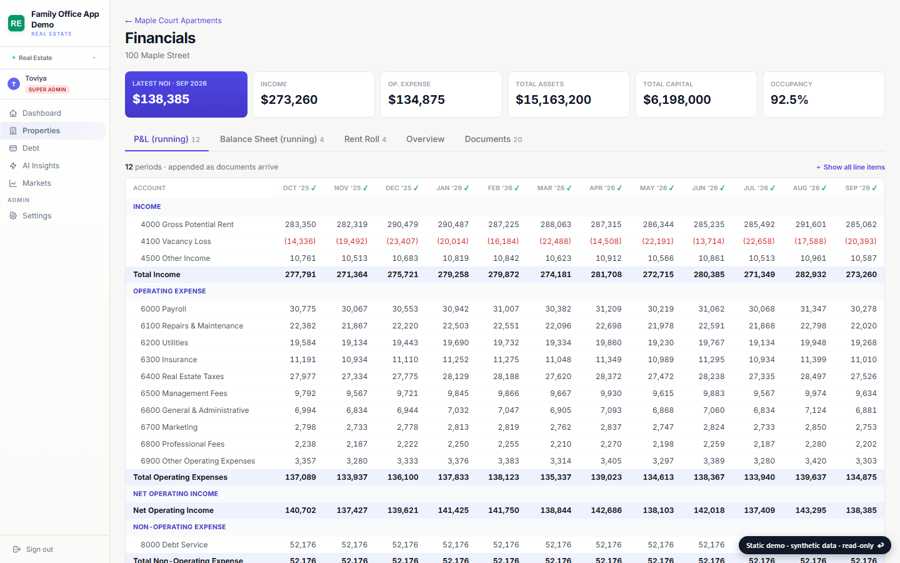Click the 4100 Vacancy Loss row label

[176, 242]
